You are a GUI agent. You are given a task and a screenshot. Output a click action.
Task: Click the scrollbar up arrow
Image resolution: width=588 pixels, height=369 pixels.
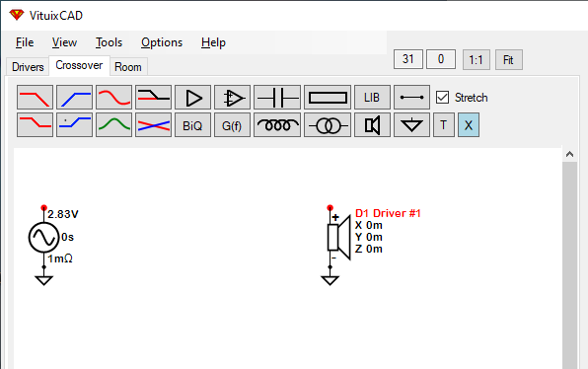pyautogui.click(x=569, y=154)
